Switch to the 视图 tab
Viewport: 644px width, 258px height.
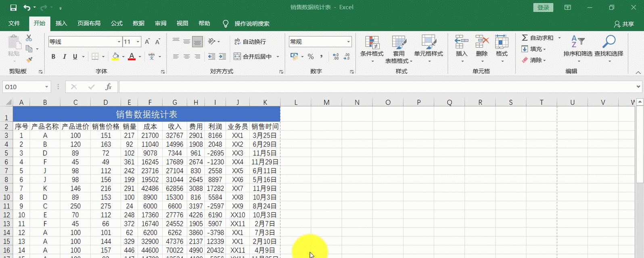pos(182,23)
